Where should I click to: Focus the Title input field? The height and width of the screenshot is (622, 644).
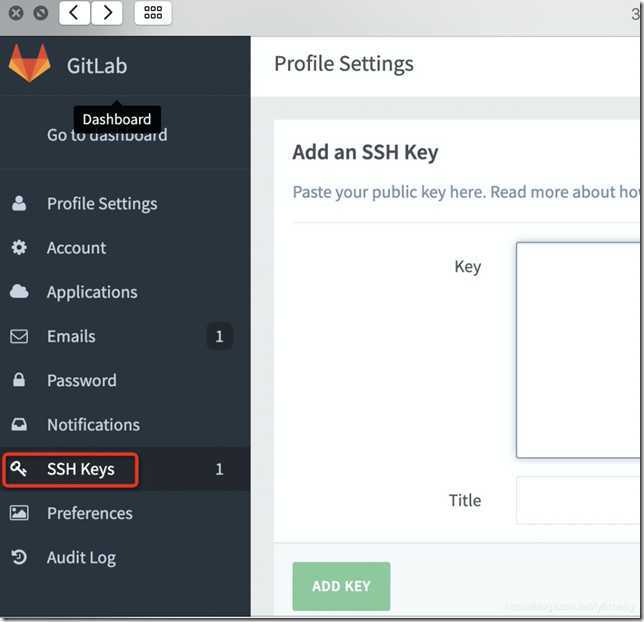(578, 500)
